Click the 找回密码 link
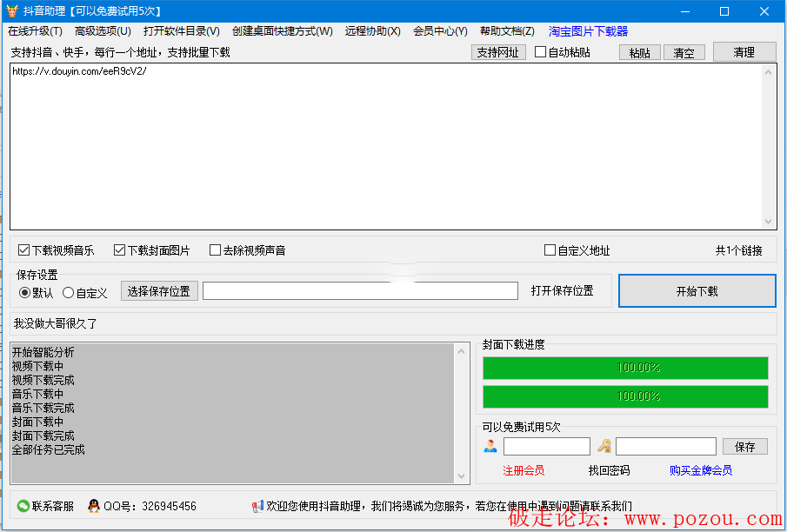Screen dimensions: 787x532 (x=609, y=470)
